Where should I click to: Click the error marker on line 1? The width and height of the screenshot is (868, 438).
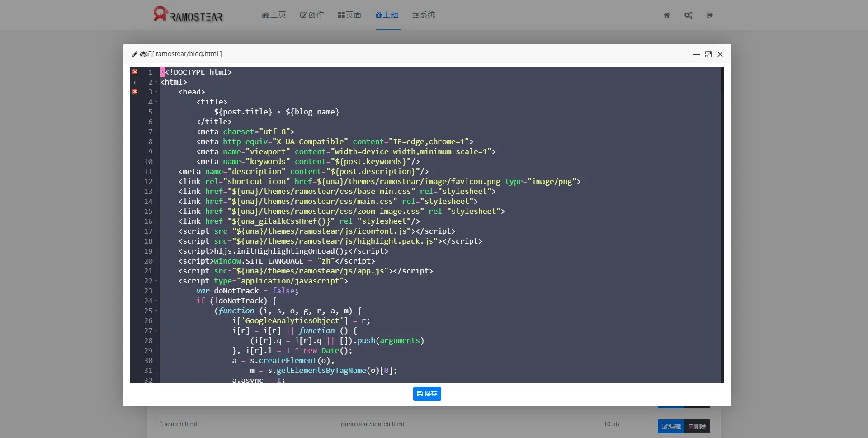(135, 72)
